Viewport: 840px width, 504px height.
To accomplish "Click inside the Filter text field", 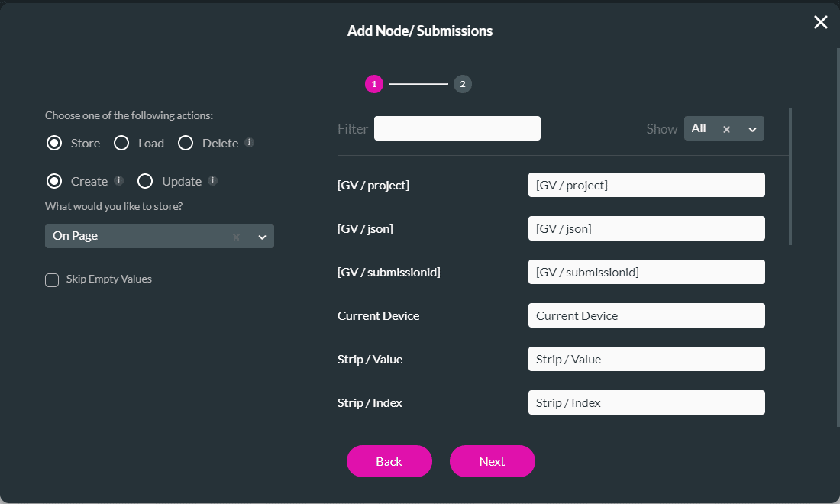I will [x=457, y=128].
